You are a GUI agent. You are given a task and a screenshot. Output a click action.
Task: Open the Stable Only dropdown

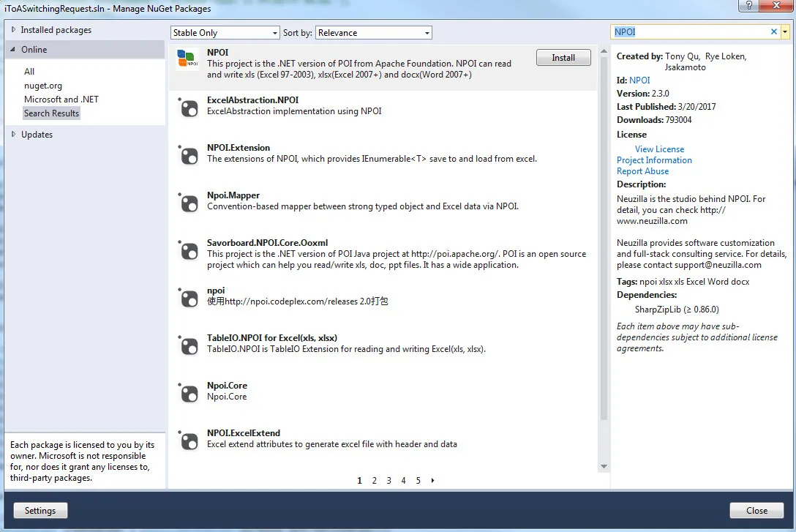click(225, 32)
